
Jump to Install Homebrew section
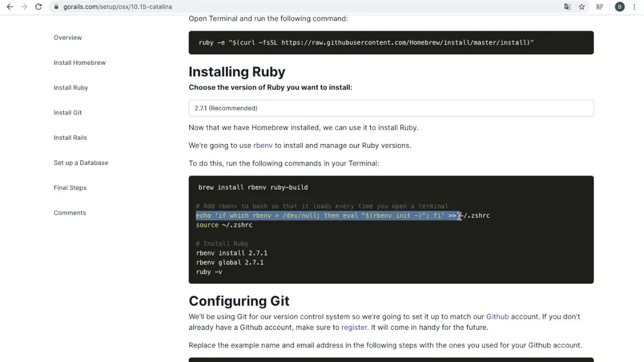point(79,63)
